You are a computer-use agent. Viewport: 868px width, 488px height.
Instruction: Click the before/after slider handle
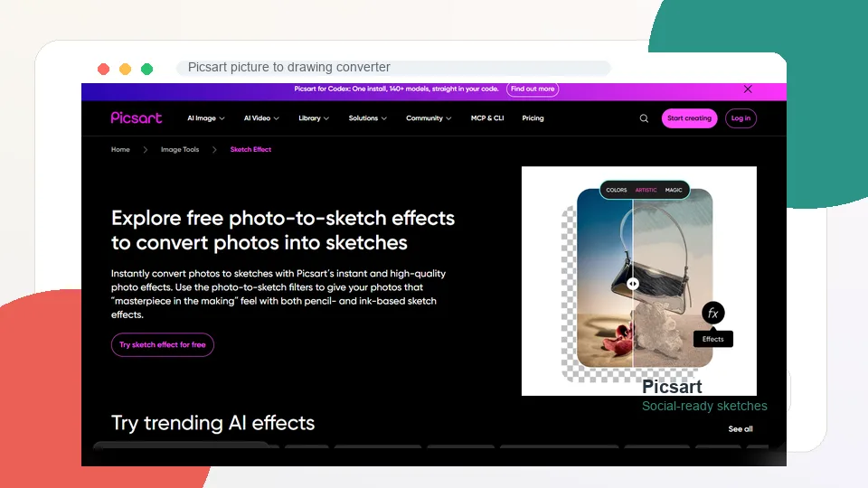pyautogui.click(x=633, y=284)
